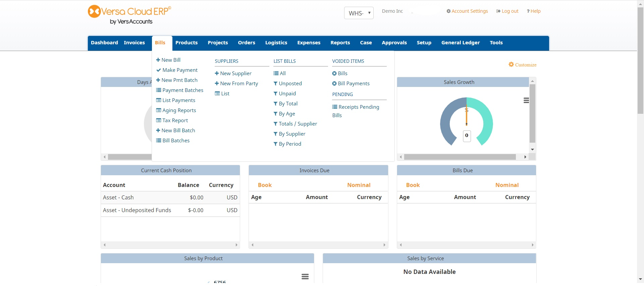644x286 pixels.
Task: Open voided Bill Payments
Action: tap(351, 83)
